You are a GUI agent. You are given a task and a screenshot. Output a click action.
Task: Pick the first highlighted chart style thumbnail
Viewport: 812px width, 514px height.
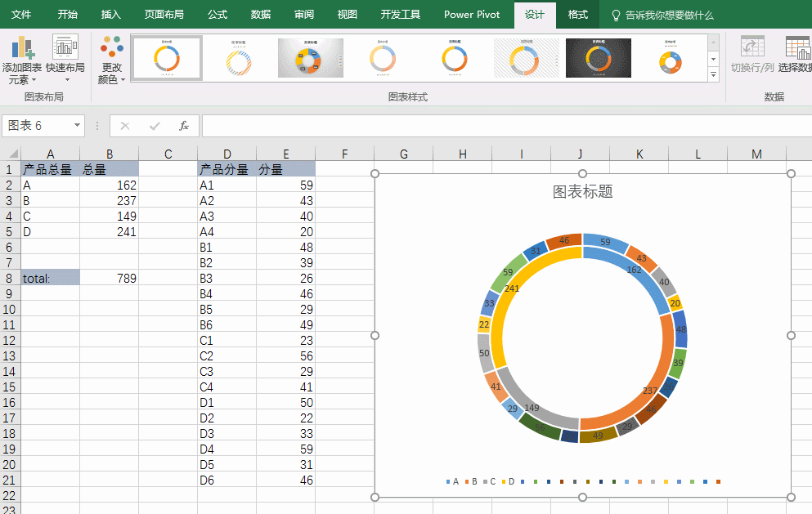click(x=167, y=58)
